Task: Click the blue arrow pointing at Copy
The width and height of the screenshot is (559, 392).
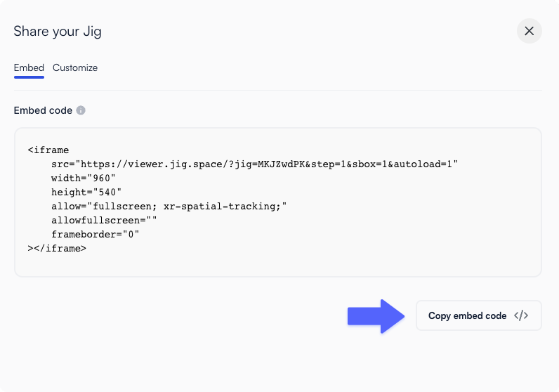Action: 376,316
